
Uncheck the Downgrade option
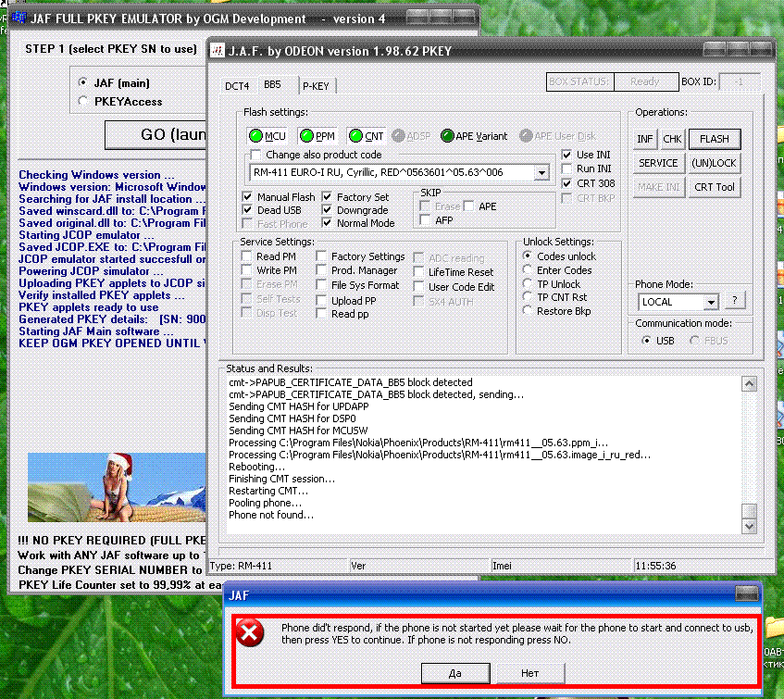coord(327,209)
